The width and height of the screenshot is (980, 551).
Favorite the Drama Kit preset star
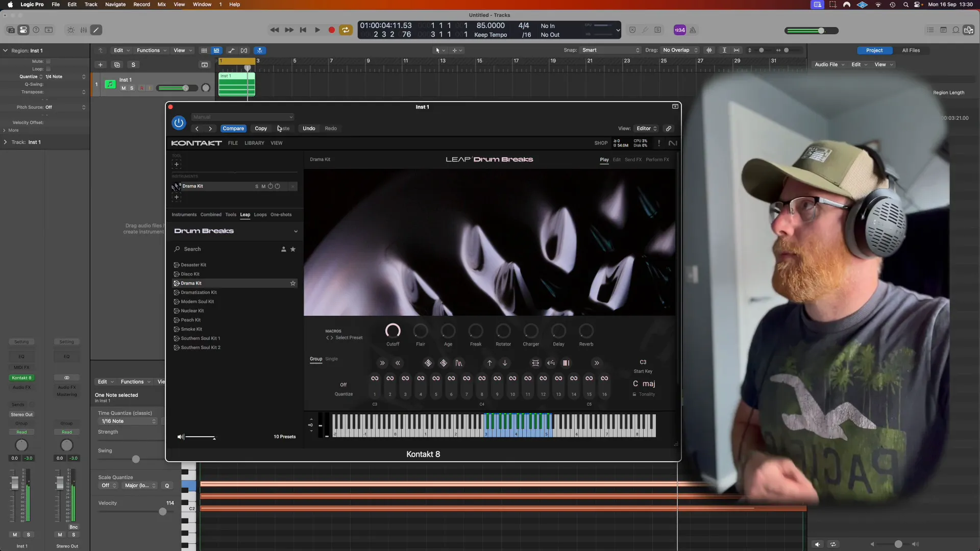(293, 284)
